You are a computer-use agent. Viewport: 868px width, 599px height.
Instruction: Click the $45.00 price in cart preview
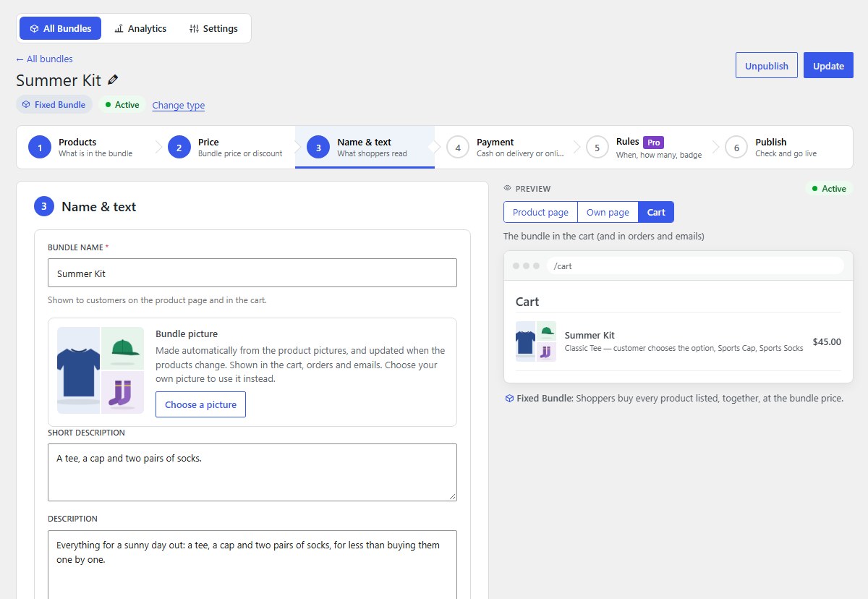[827, 341]
